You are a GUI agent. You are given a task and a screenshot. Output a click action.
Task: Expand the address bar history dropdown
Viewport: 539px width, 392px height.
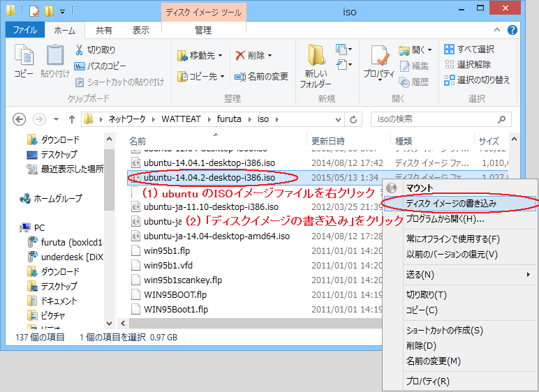(x=338, y=119)
